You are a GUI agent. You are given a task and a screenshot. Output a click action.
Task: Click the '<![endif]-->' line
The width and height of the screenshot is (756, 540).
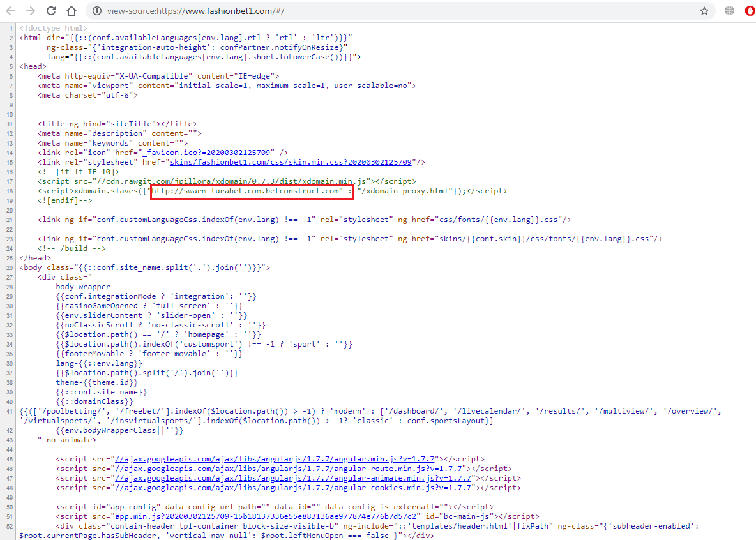(x=64, y=200)
